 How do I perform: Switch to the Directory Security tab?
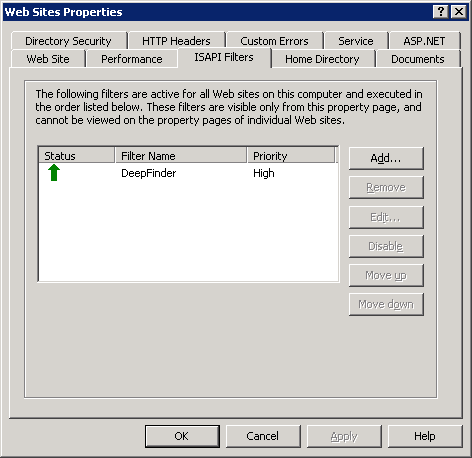click(x=68, y=41)
